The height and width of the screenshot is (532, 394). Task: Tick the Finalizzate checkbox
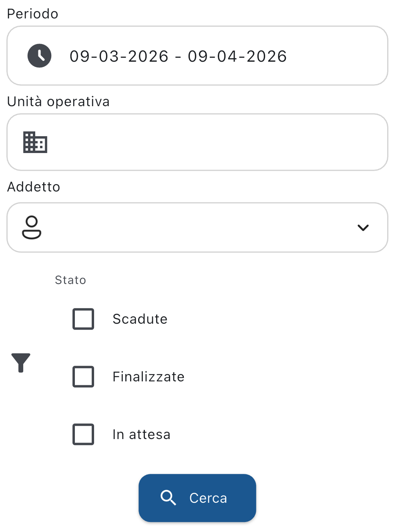click(83, 377)
